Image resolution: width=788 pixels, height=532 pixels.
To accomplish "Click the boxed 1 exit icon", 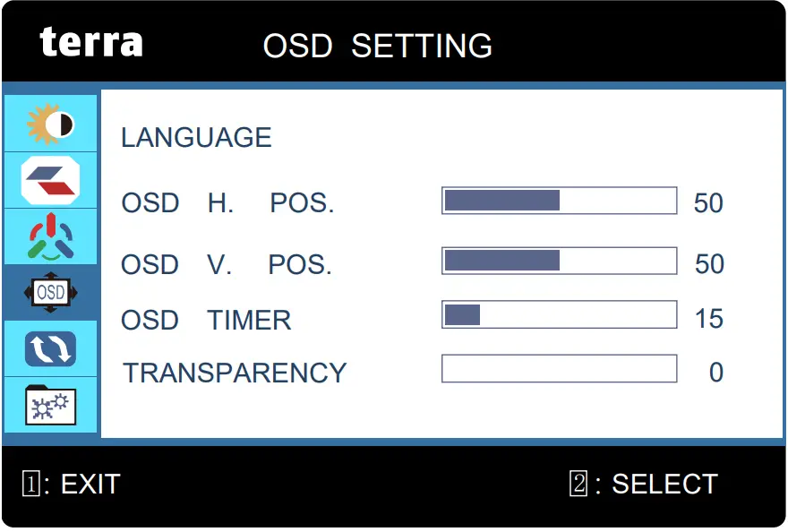I will click(30, 485).
